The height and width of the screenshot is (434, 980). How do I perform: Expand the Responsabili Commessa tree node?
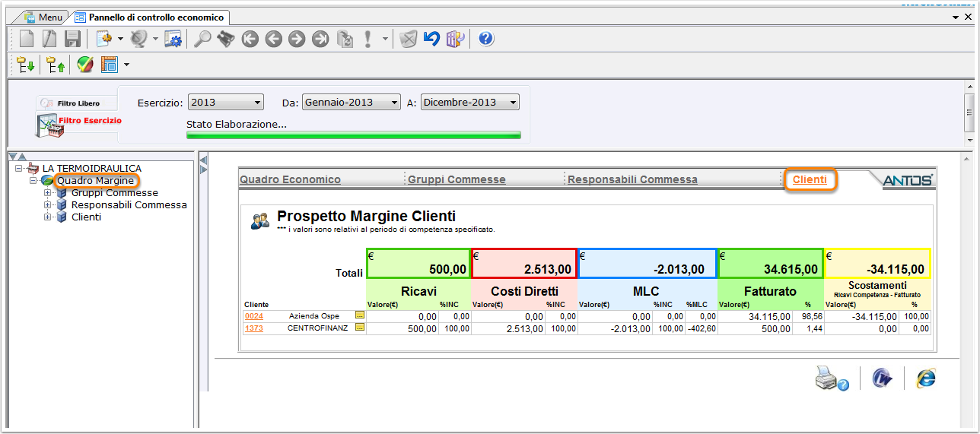48,205
